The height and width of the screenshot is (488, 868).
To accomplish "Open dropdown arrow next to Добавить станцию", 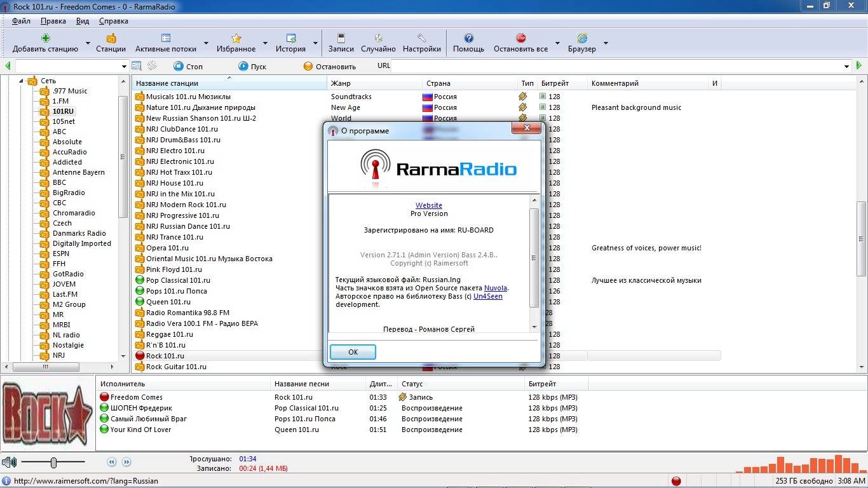I will (88, 43).
